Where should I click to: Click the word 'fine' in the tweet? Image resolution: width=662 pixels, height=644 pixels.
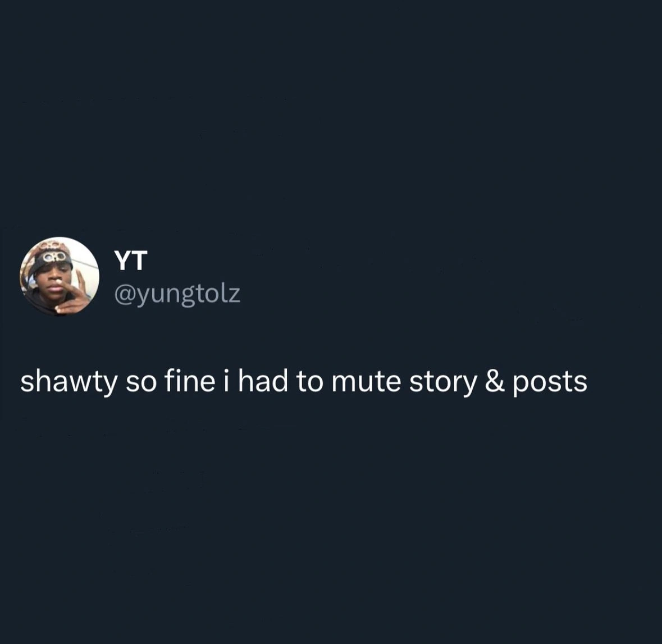click(190, 382)
